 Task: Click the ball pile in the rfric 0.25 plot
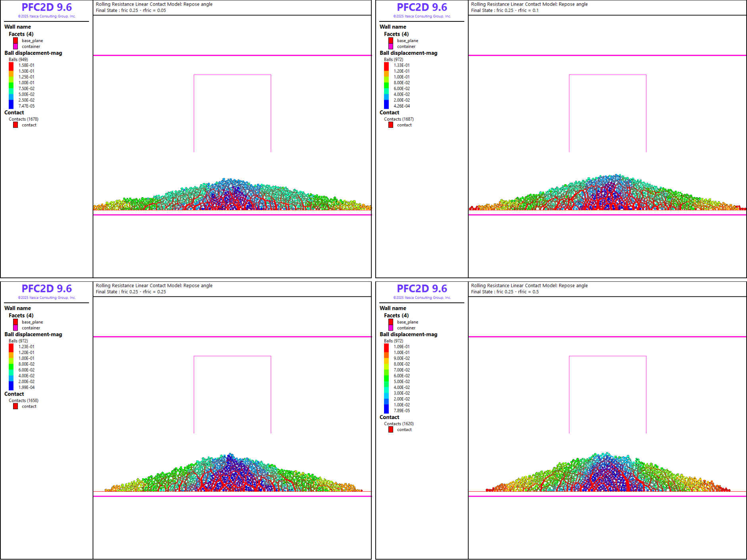tap(232, 474)
